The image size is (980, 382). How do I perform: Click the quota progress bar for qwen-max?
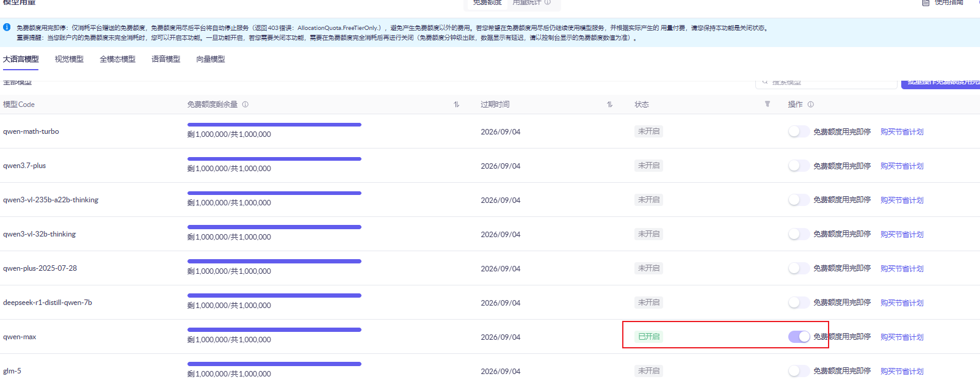[x=274, y=330]
